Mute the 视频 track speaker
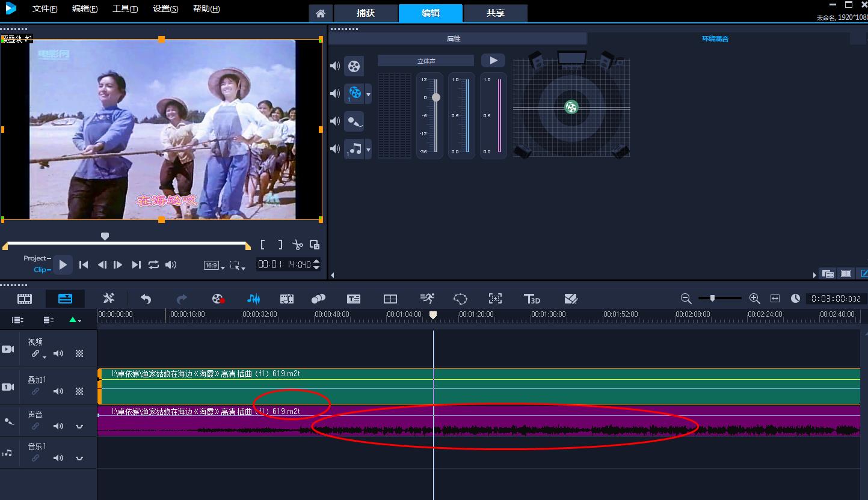This screenshot has height=500, width=868. [x=58, y=353]
